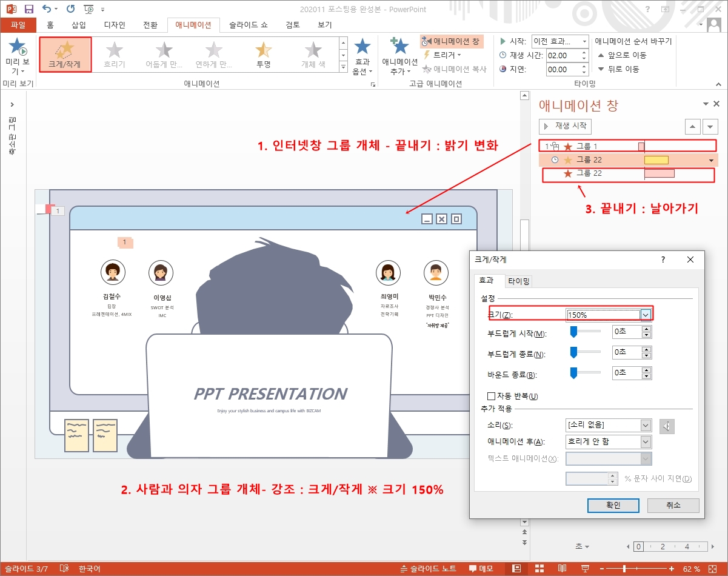Open 효과 옵션 effect options

coord(362,56)
